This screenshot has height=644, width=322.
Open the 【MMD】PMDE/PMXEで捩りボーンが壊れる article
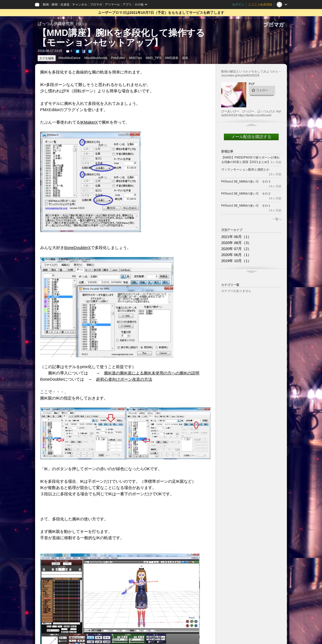(250, 160)
